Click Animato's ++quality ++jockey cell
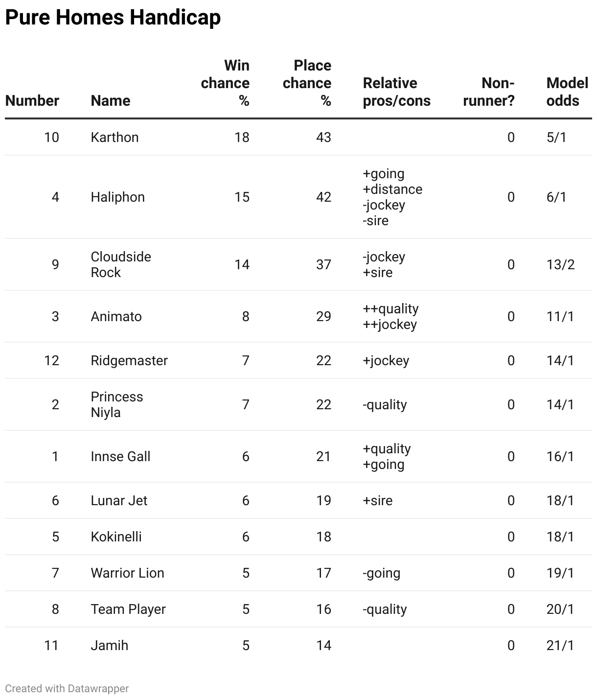 (x=390, y=316)
